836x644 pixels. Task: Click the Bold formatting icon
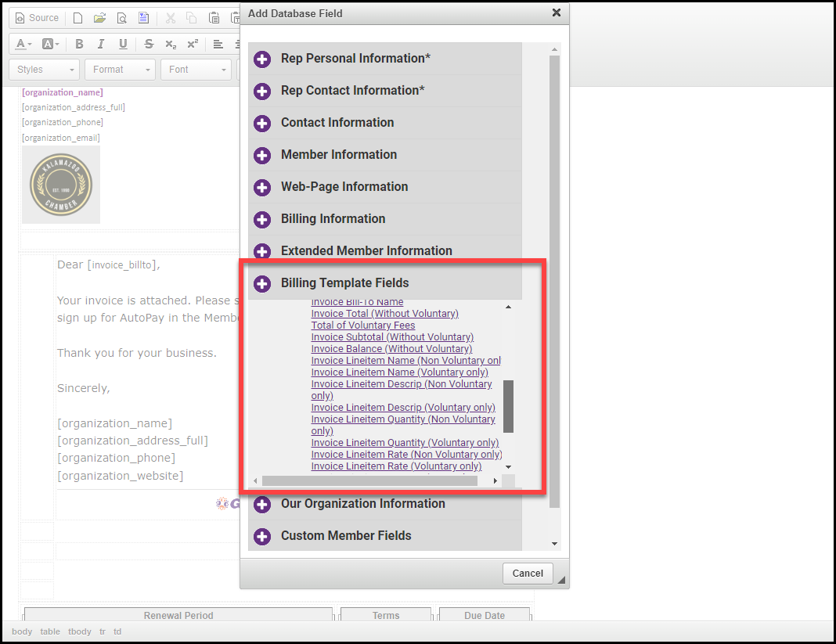pyautogui.click(x=79, y=44)
